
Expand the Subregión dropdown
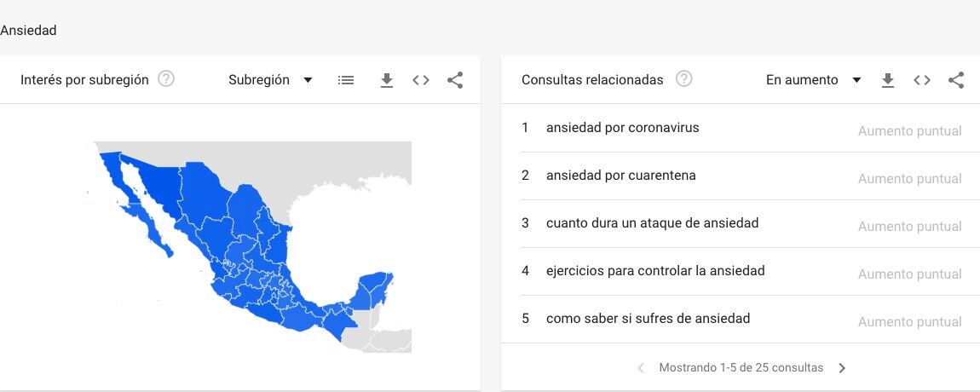coord(270,80)
